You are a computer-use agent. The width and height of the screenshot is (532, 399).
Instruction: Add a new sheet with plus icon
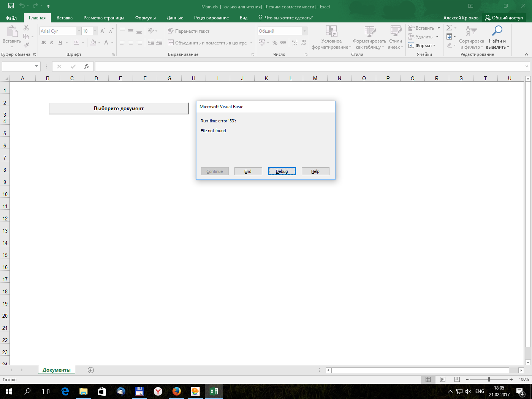(x=91, y=370)
